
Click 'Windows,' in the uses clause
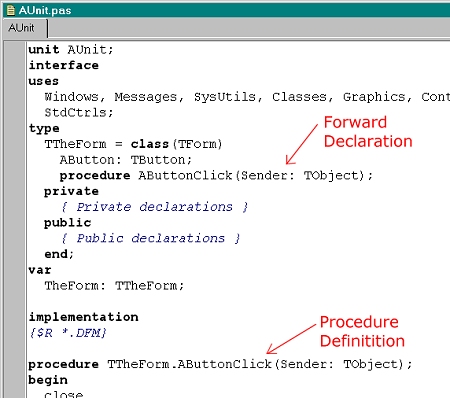pyautogui.click(x=75, y=97)
